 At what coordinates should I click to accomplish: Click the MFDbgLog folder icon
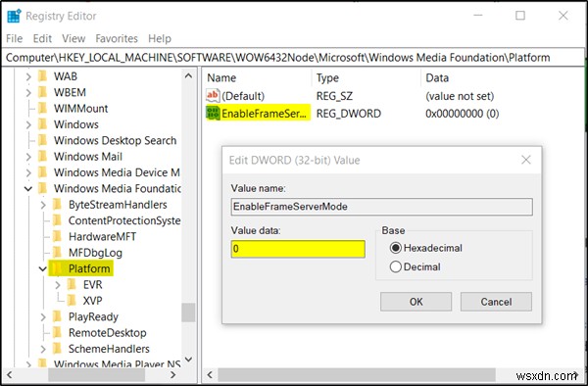[x=58, y=253]
